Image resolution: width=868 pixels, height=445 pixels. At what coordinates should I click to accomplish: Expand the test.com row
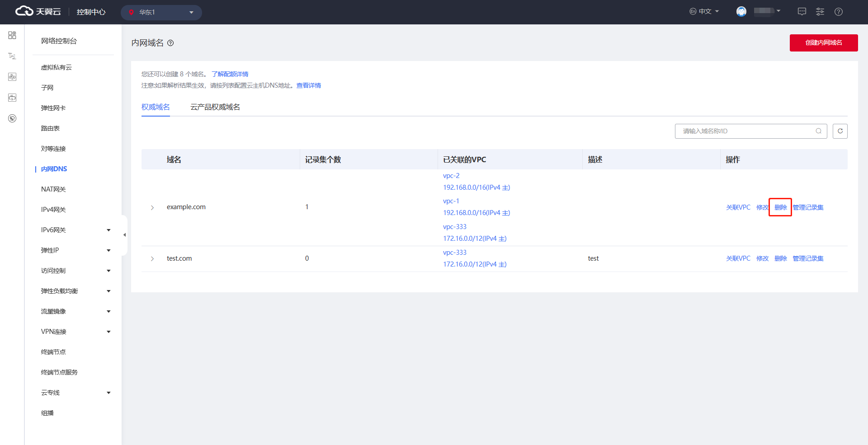[x=152, y=259]
